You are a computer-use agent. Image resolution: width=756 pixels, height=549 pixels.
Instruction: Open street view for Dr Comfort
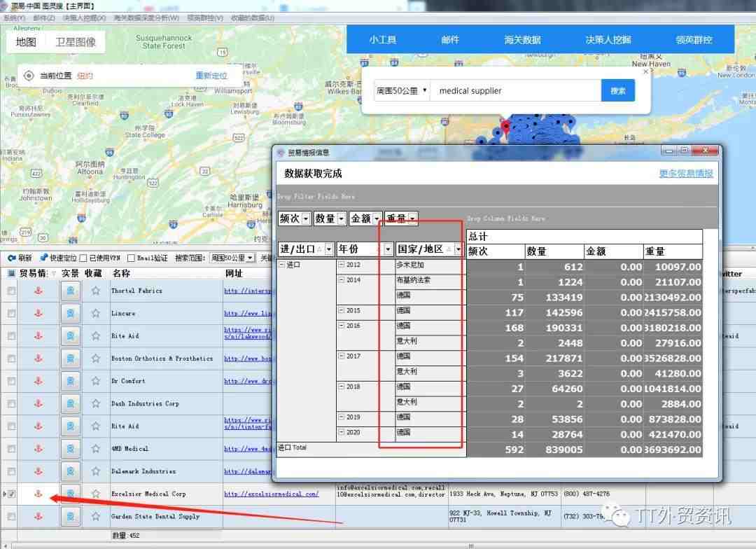coord(71,381)
